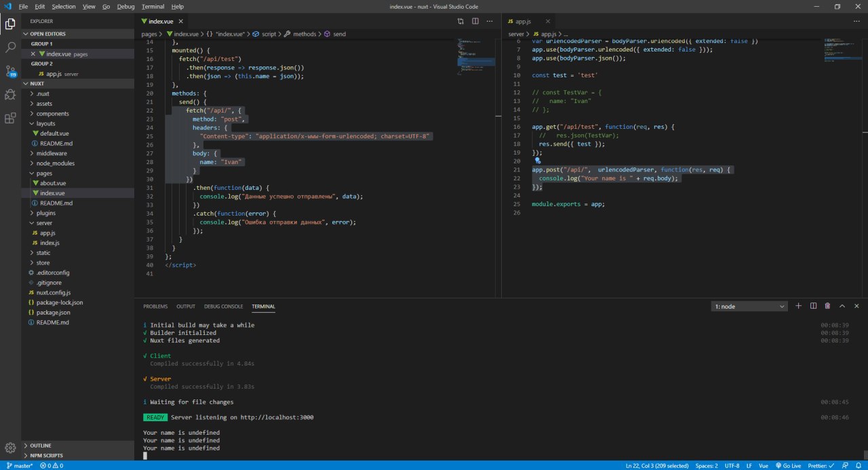The height and width of the screenshot is (470, 868).
Task: Change the LF end of line sequence
Action: (x=749, y=466)
